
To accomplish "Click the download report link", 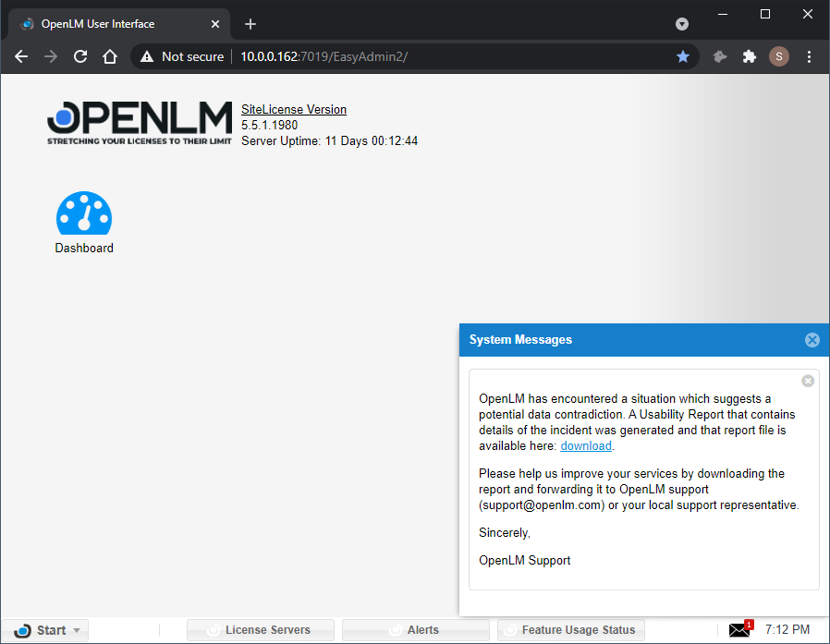I will tap(586, 446).
